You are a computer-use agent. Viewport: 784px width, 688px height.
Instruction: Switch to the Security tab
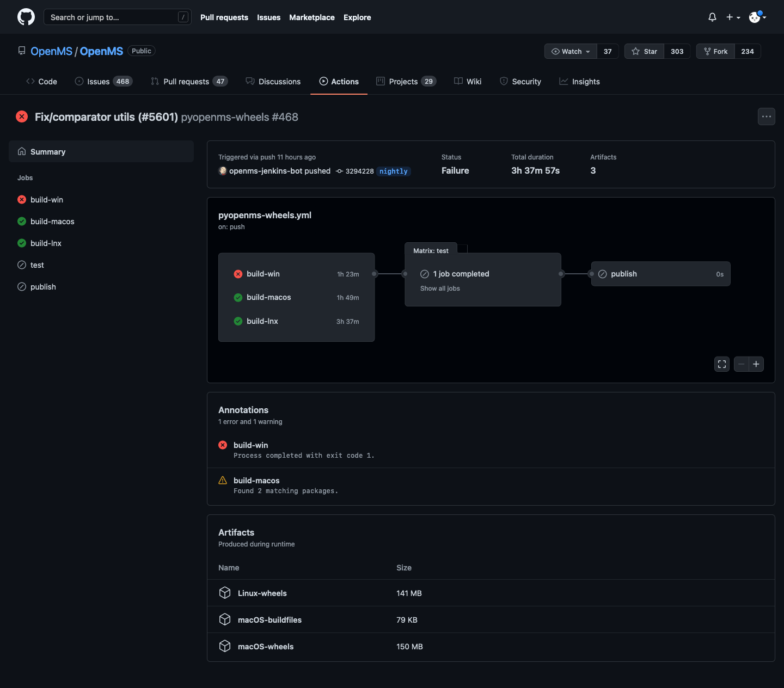click(x=520, y=82)
